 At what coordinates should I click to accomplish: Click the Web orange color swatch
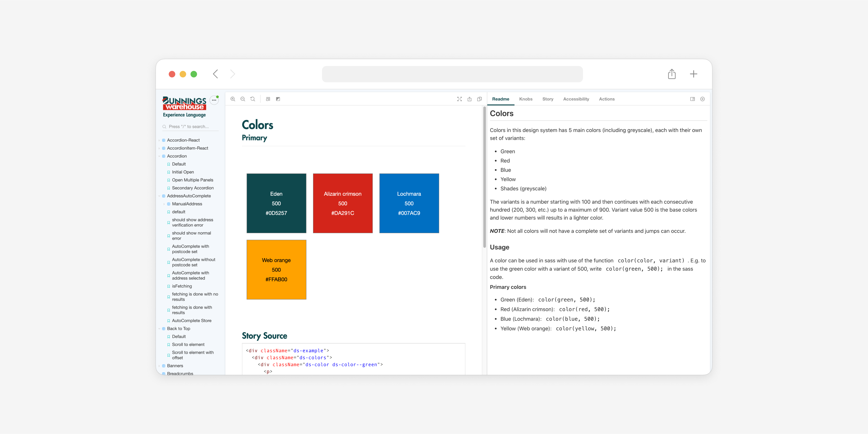click(276, 270)
